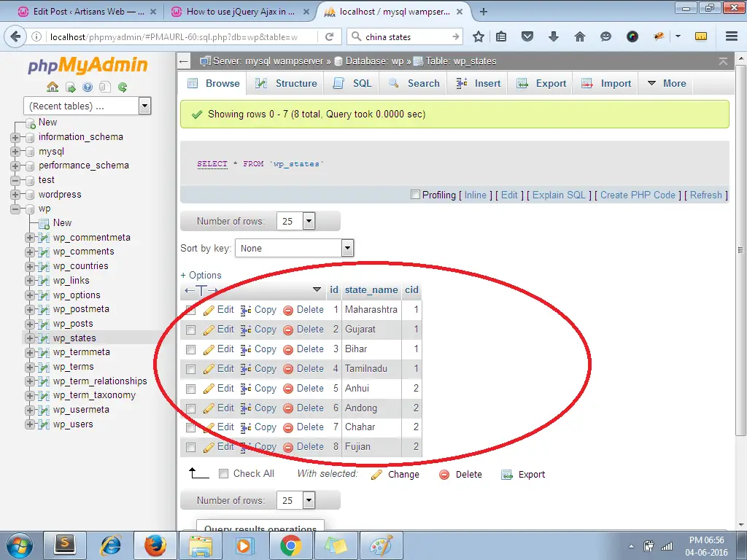This screenshot has height=560, width=747.
Task: Click the Explain SQL link
Action: coord(559,195)
